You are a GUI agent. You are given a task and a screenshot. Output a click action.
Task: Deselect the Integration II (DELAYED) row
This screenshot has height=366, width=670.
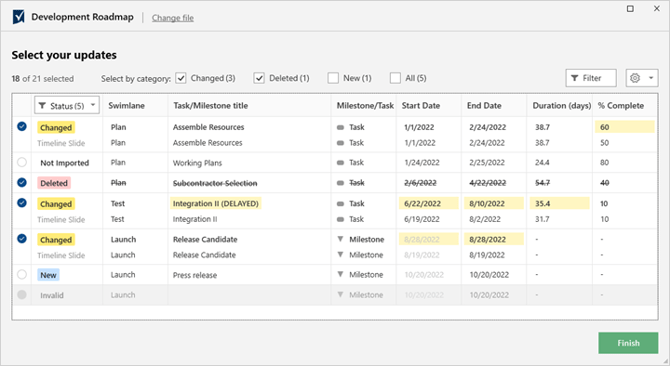[22, 203]
